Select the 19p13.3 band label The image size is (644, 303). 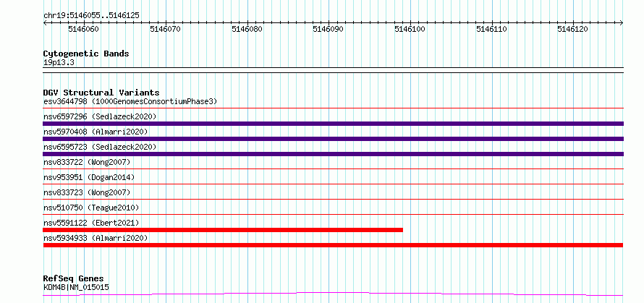pos(59,63)
